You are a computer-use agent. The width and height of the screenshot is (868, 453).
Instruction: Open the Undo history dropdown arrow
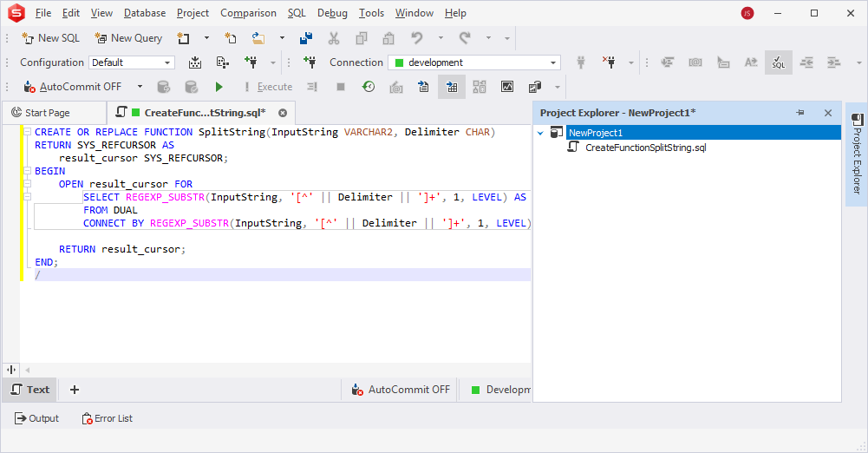pos(441,38)
